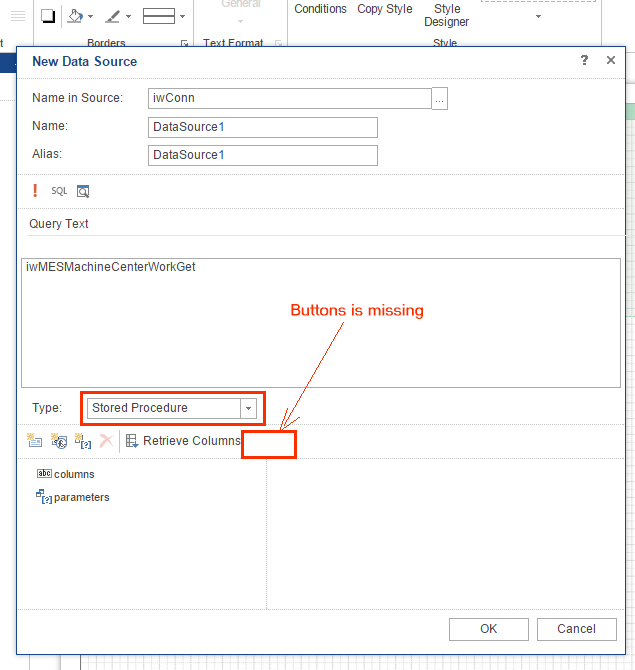Click the red exclamation Run query icon
The image size is (635, 670).
pos(35,190)
